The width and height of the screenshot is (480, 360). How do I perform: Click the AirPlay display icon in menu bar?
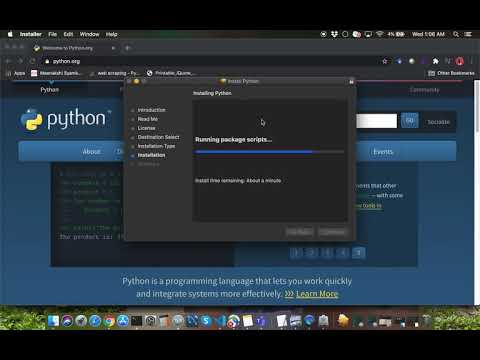(x=368, y=34)
